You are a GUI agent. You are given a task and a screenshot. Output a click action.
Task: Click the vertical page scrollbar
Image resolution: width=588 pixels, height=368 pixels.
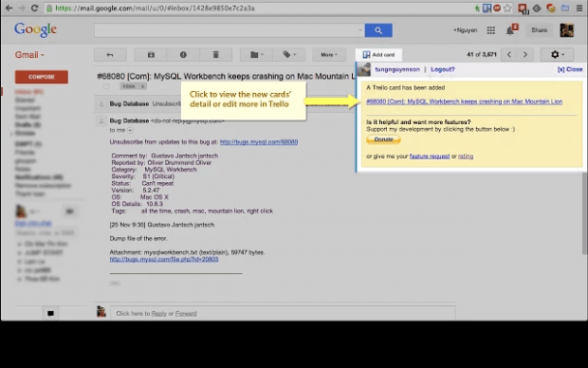pyautogui.click(x=585, y=213)
